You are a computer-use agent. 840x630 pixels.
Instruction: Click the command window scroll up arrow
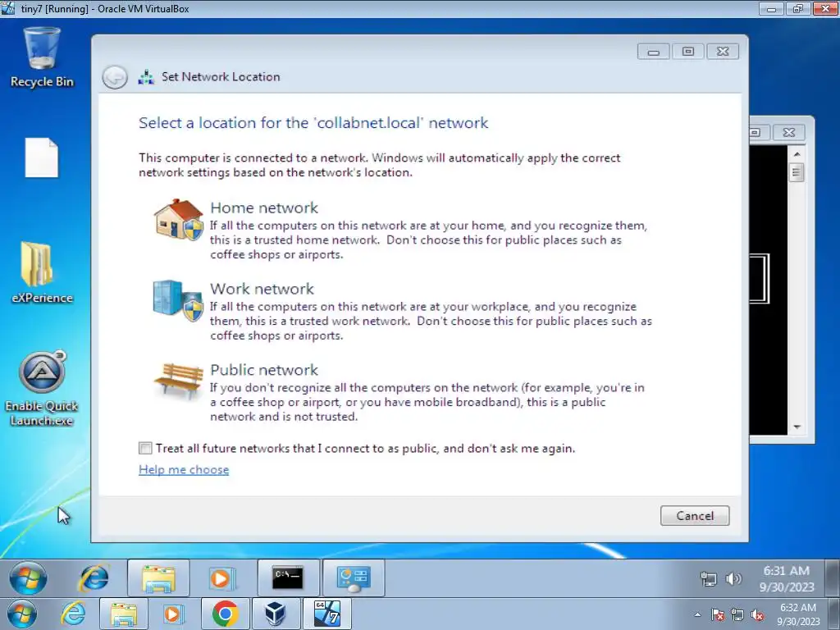[797, 154]
